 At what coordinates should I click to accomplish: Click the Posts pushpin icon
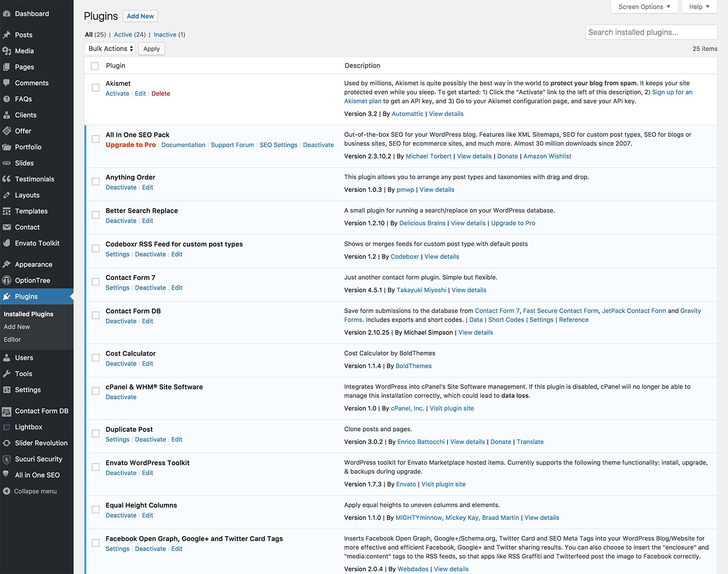point(7,35)
